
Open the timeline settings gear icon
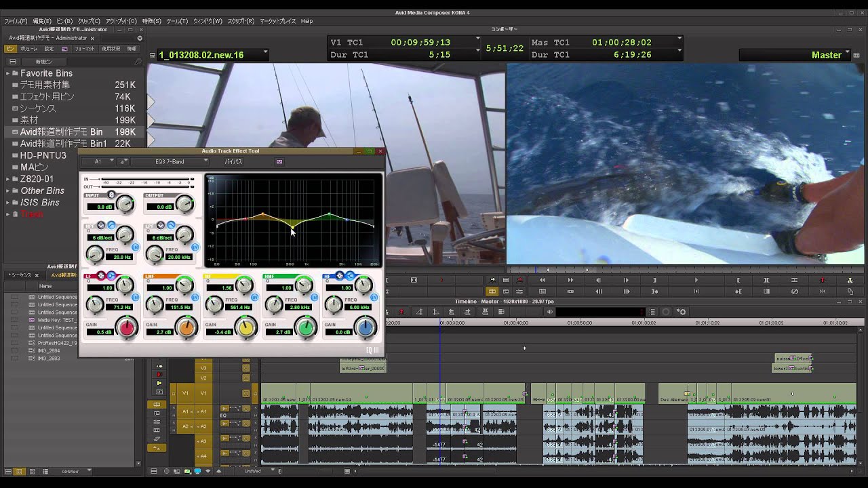[682, 312]
